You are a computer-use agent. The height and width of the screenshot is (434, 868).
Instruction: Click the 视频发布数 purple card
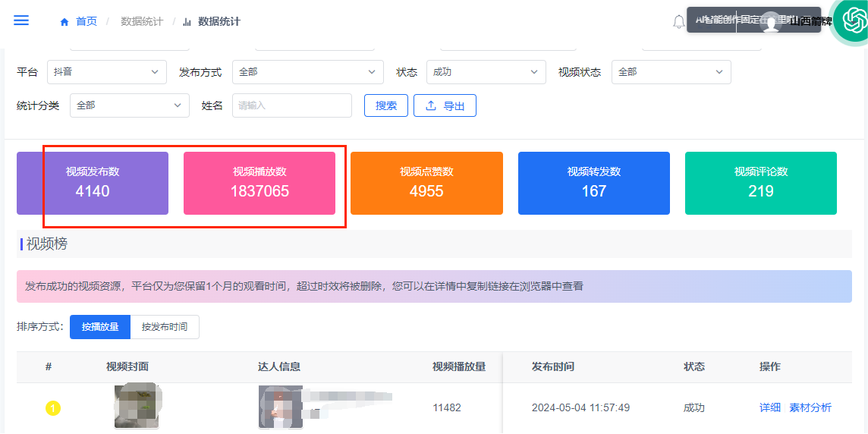[93, 183]
